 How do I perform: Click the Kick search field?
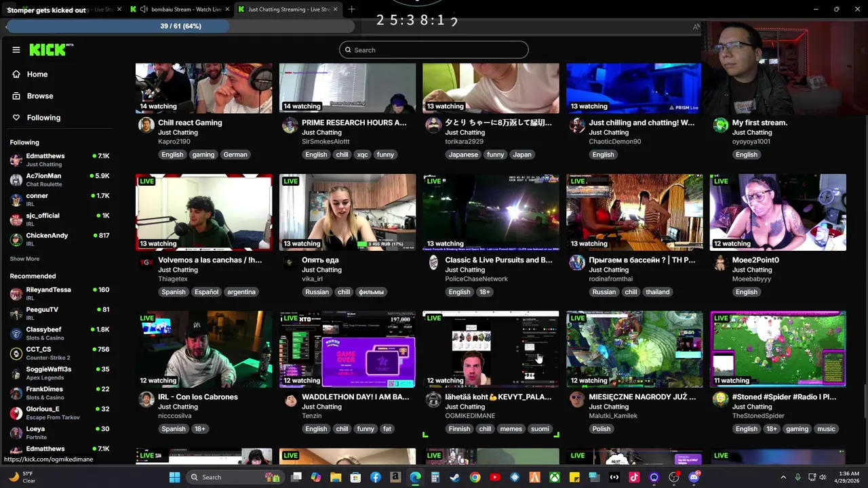coord(434,49)
